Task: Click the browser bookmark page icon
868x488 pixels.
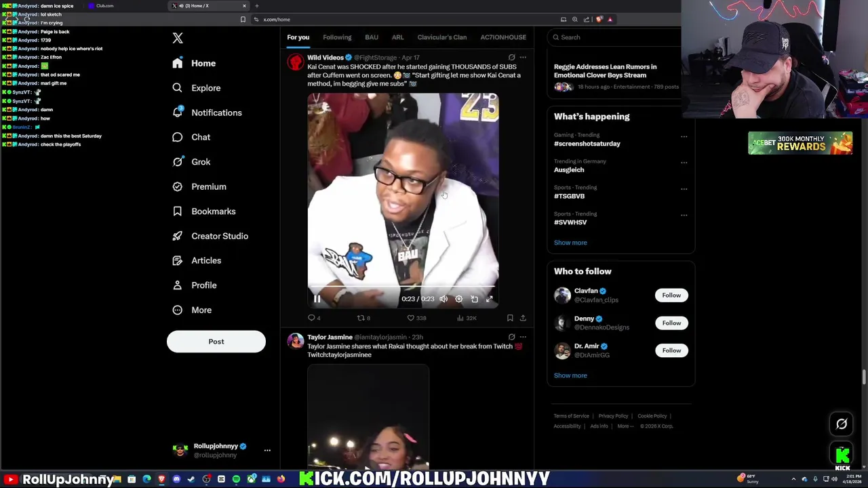Action: tap(243, 20)
